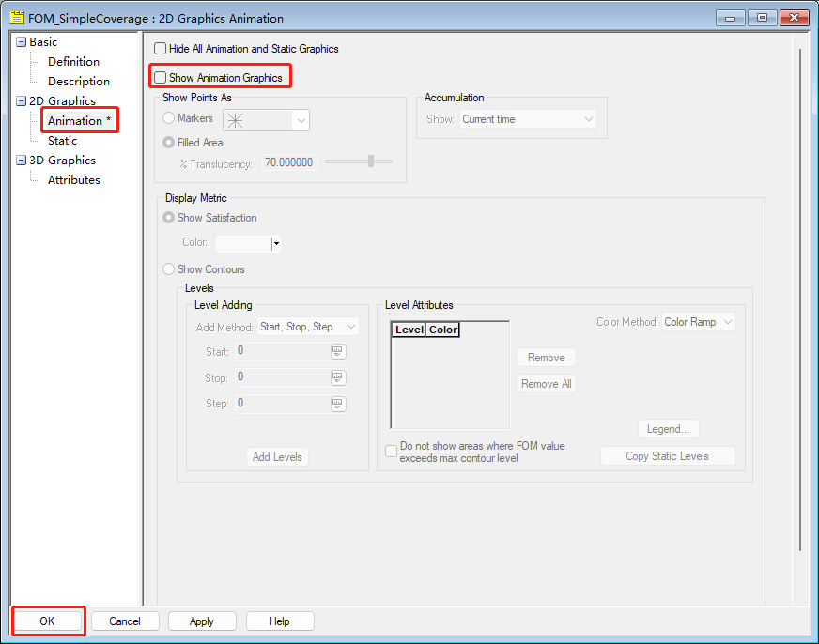Check Hide All Animation and Static Graphics
The height and width of the screenshot is (644, 819).
(x=161, y=49)
